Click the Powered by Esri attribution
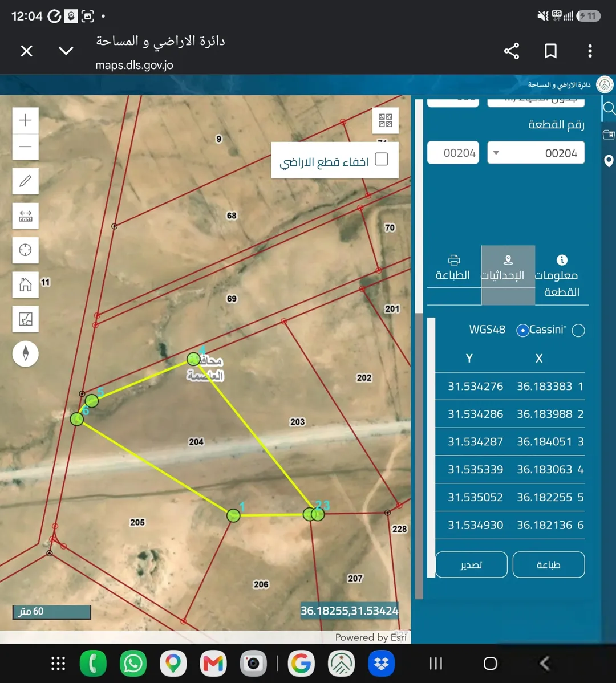 tap(371, 637)
